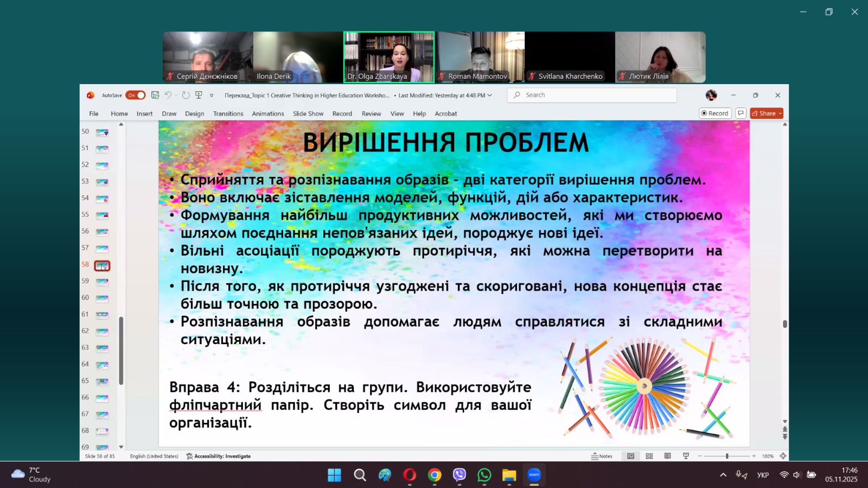Image resolution: width=868 pixels, height=488 pixels.
Task: Fit slide to current window icon
Action: click(x=783, y=456)
